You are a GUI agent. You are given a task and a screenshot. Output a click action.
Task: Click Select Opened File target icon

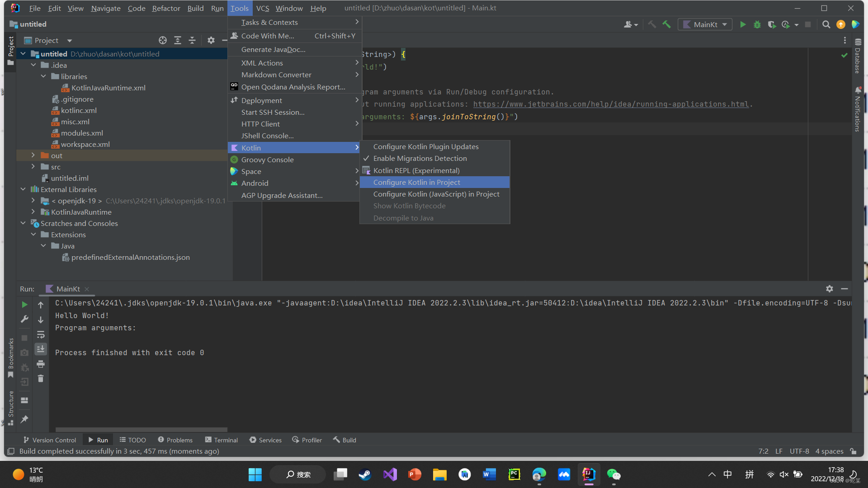point(163,40)
